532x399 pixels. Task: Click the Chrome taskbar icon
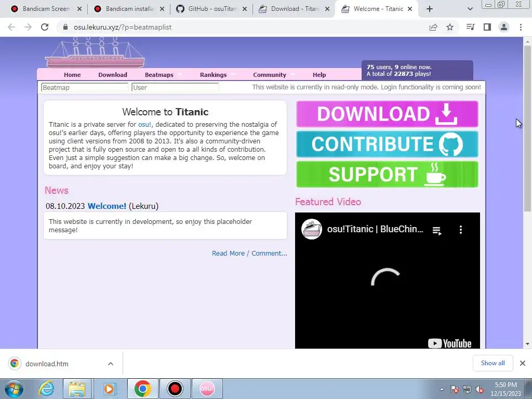coord(142,389)
